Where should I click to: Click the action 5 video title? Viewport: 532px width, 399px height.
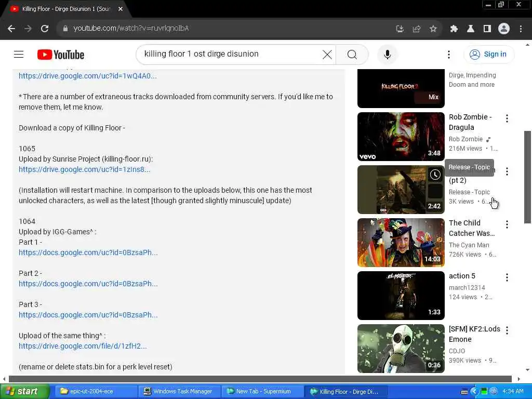(x=462, y=276)
